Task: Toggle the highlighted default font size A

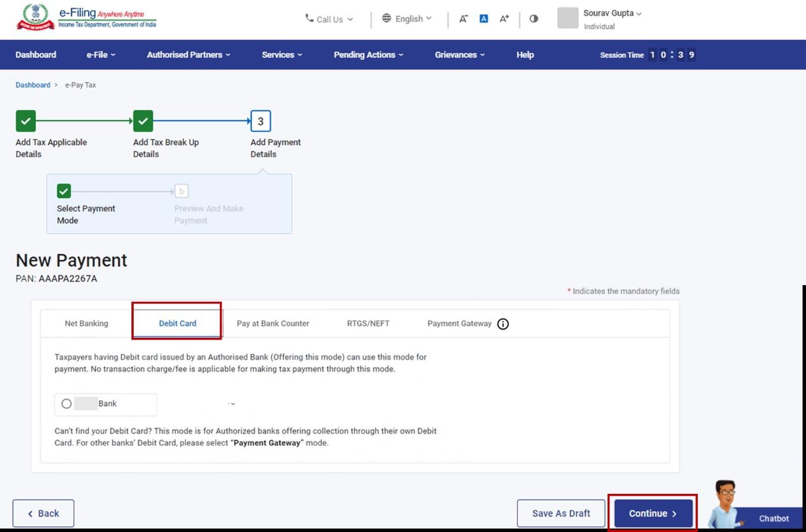Action: (x=483, y=19)
